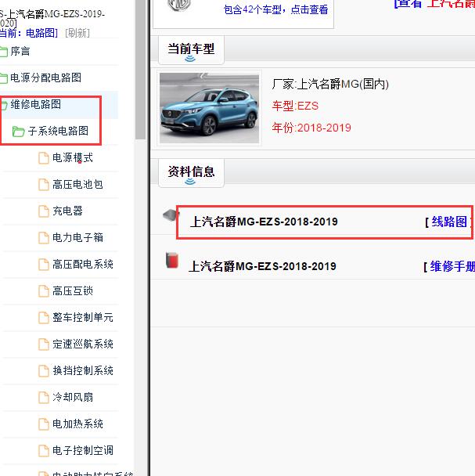This screenshot has width=475, height=476.
Task: Click the 高压配电系统 page icon
Action: pyautogui.click(x=43, y=265)
